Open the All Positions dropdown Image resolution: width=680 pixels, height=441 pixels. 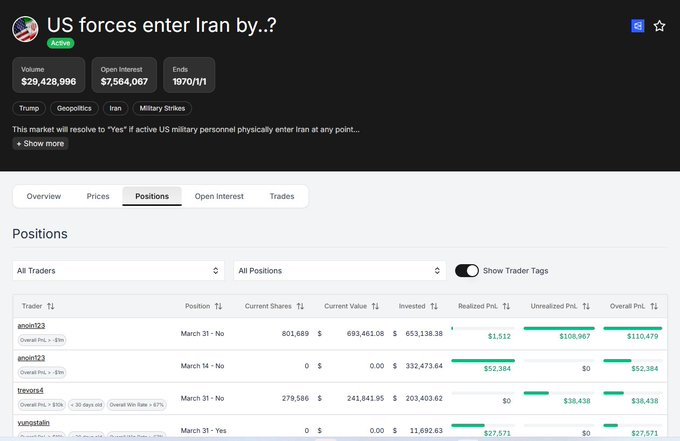(340, 271)
